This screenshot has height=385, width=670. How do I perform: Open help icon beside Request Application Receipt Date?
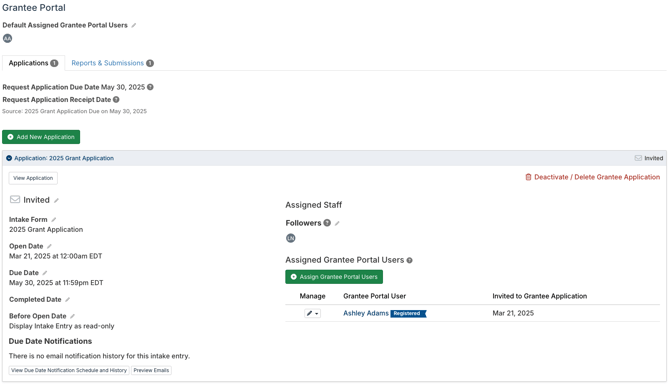click(116, 100)
